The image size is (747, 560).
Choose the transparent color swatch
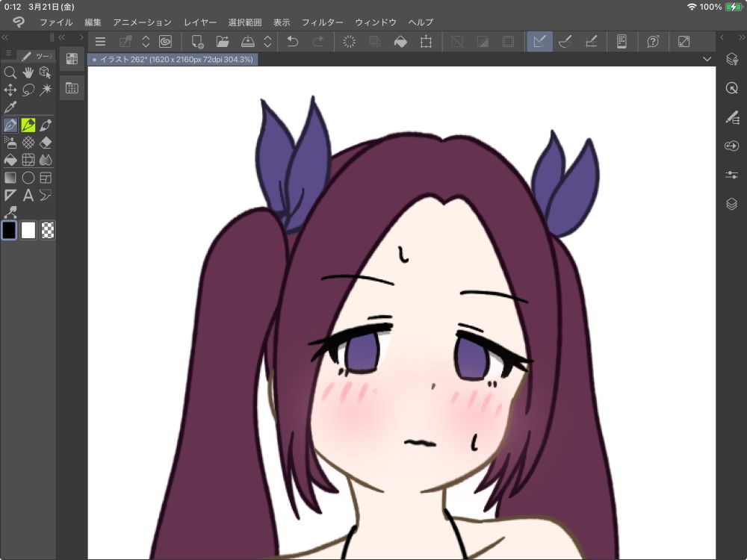47,231
